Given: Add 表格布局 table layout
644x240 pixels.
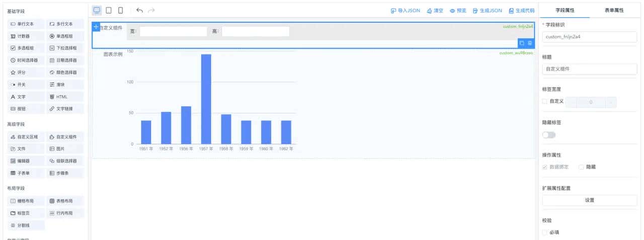Looking at the screenshot, I should point(65,201).
